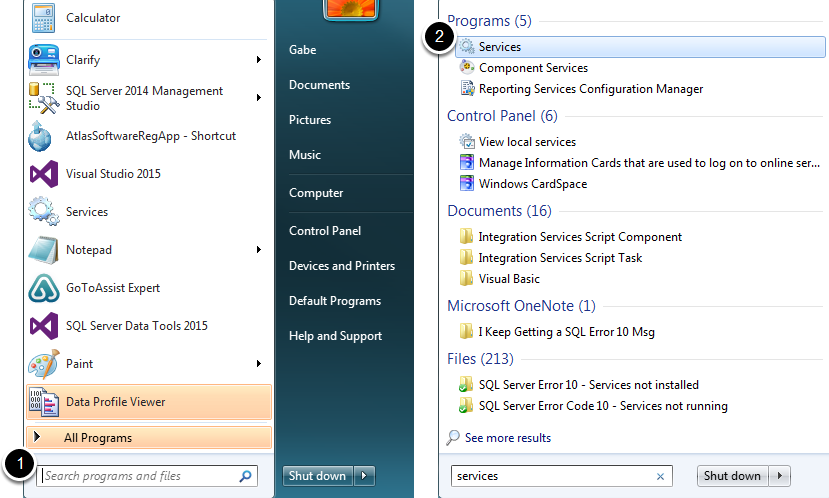Screen dimensions: 829x498
Task: Click the SQL Server Error Code 10 file icon
Action: click(466, 405)
